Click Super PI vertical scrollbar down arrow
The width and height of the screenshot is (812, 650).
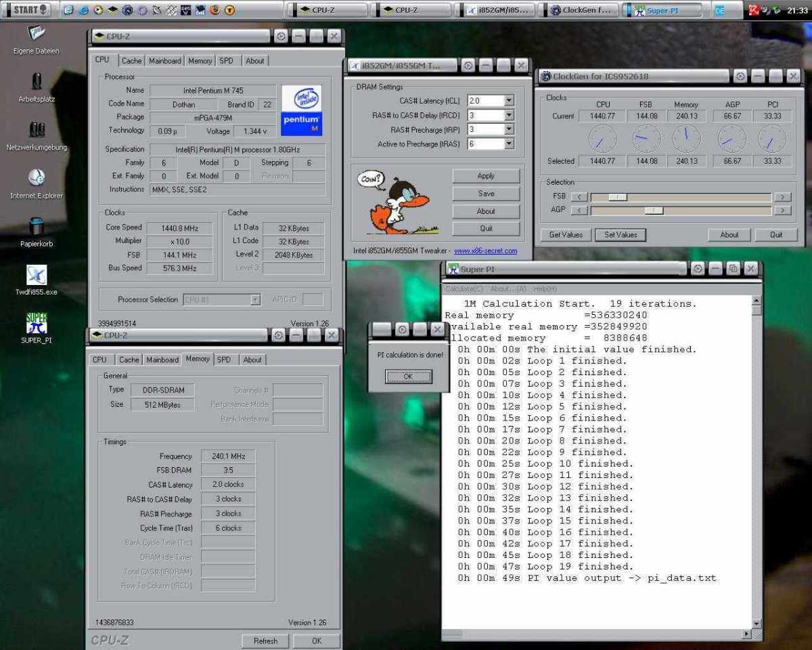click(x=757, y=624)
